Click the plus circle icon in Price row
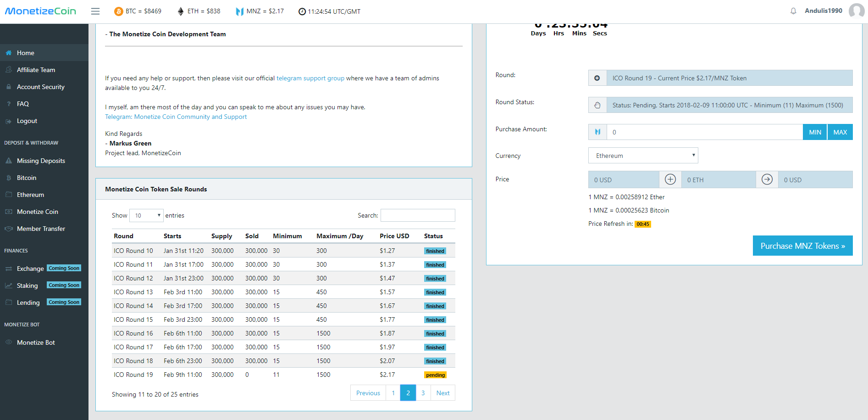868x420 pixels. [670, 179]
